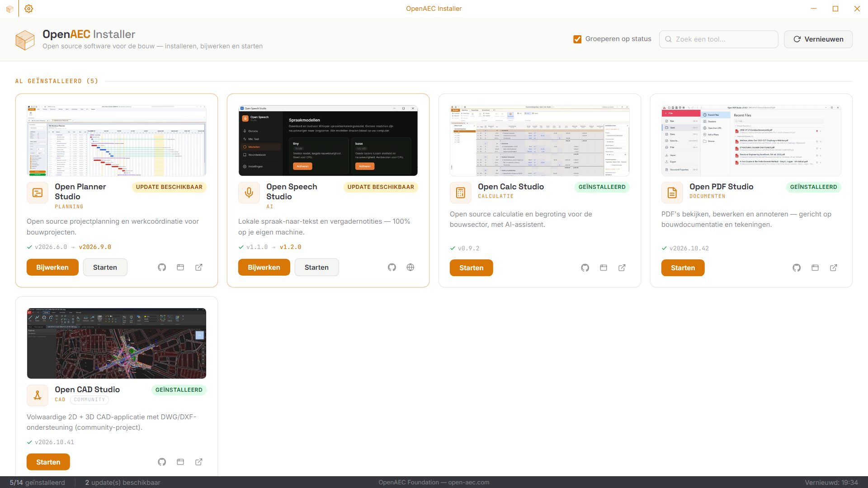The width and height of the screenshot is (868, 488).
Task: Click UPDATE BESCHIKBAAR badge on Open Planner Studio
Action: [x=169, y=187]
